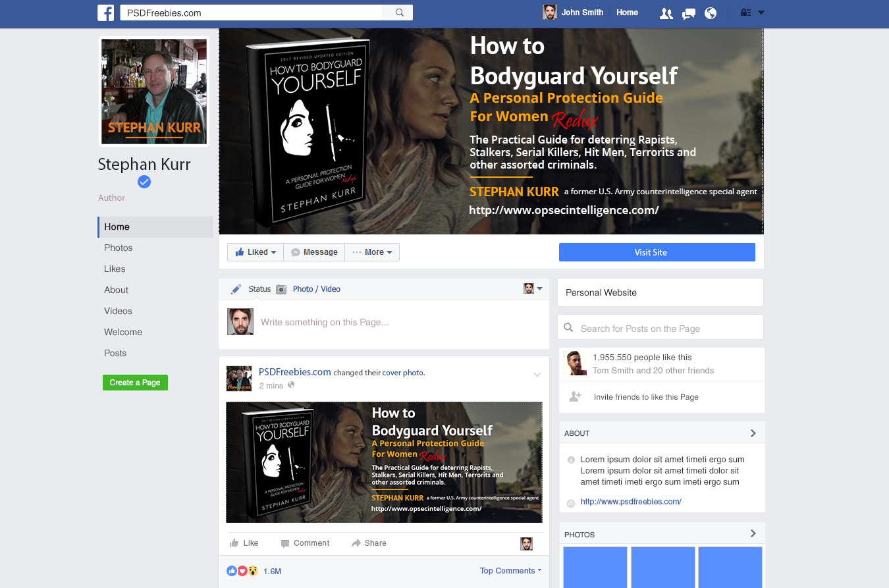
Task: Click the avatar icon at post action bar
Action: tap(527, 543)
